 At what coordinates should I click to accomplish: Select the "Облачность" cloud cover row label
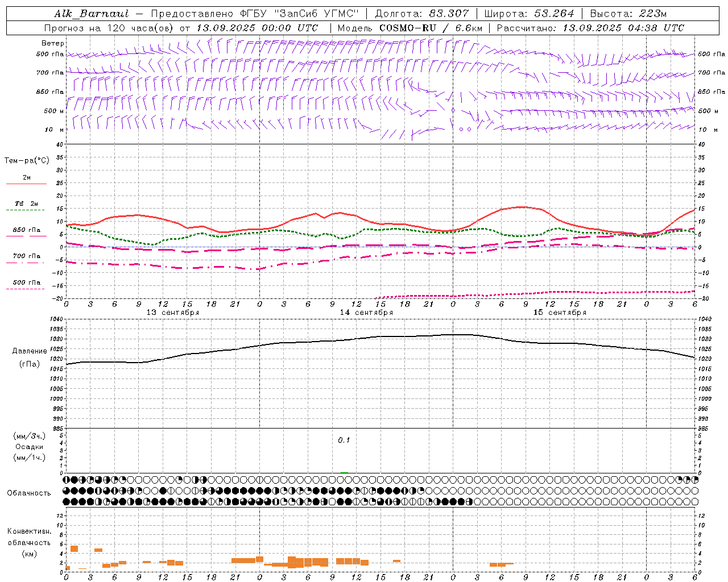coord(29,493)
